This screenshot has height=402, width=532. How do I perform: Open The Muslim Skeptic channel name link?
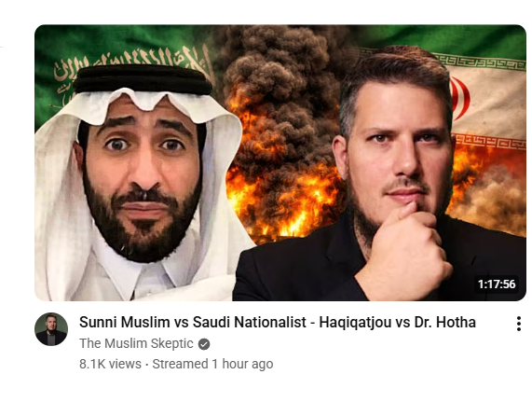click(x=136, y=343)
